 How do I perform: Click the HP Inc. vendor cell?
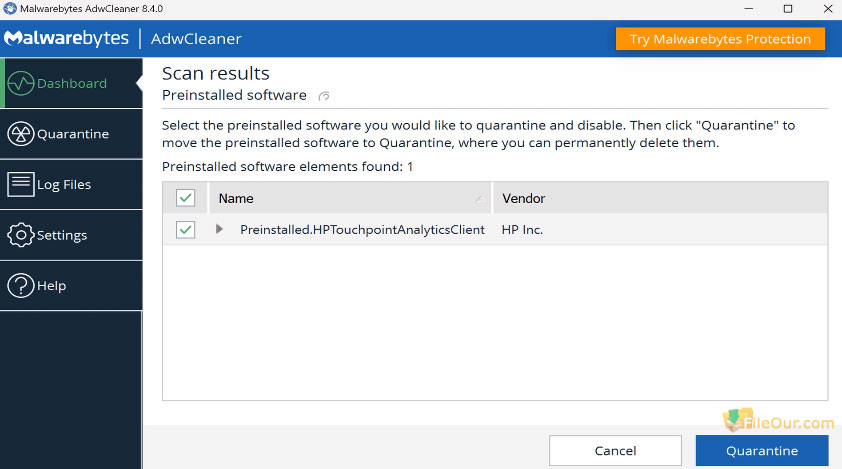click(x=522, y=229)
